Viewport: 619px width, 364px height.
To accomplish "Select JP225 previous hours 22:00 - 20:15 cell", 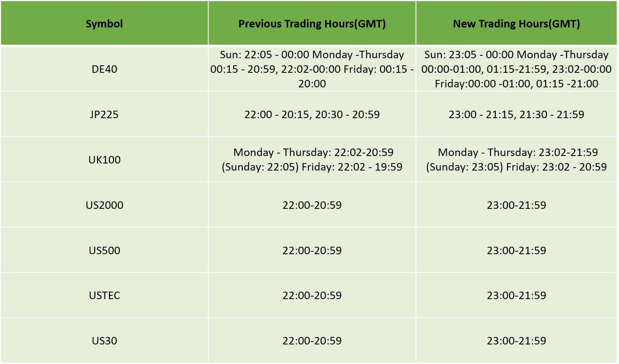I will pyautogui.click(x=312, y=114).
